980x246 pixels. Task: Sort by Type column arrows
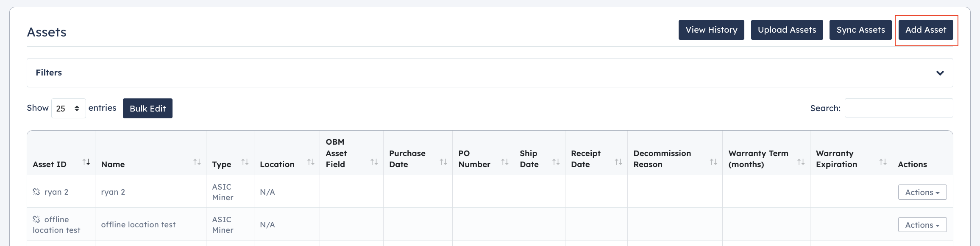pyautogui.click(x=245, y=162)
